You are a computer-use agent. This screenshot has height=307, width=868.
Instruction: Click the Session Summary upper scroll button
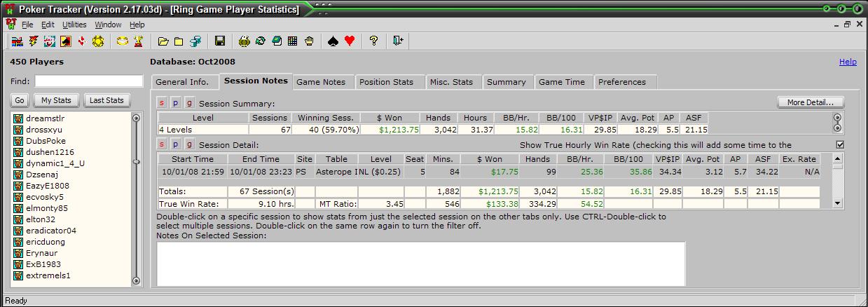pos(836,118)
